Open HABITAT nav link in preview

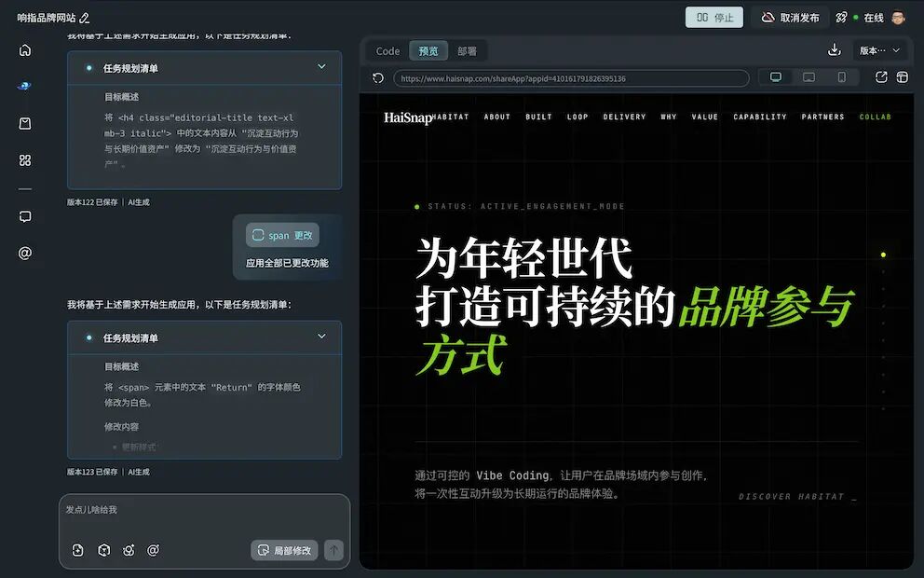pos(451,117)
